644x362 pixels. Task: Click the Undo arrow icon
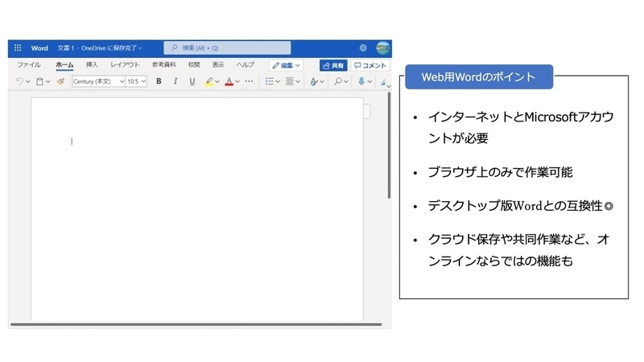coord(19,81)
